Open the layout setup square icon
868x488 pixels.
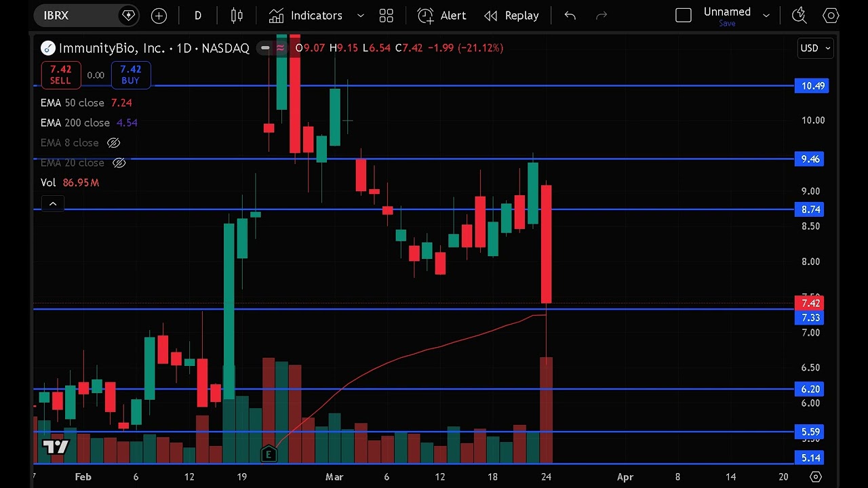(x=684, y=16)
